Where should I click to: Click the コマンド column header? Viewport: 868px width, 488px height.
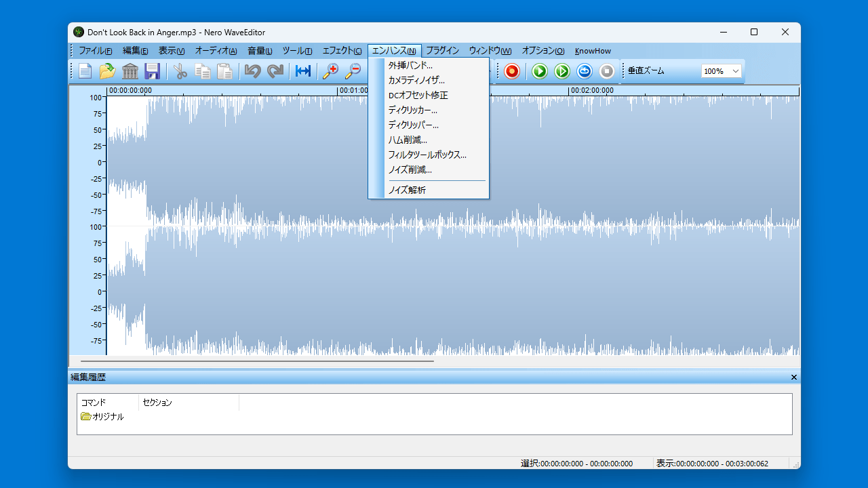point(108,403)
